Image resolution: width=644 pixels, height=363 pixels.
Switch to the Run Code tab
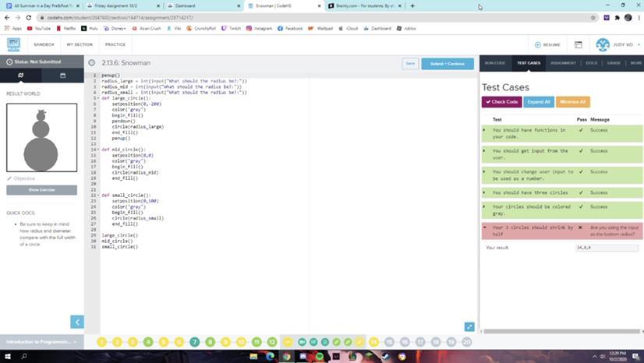click(x=495, y=63)
